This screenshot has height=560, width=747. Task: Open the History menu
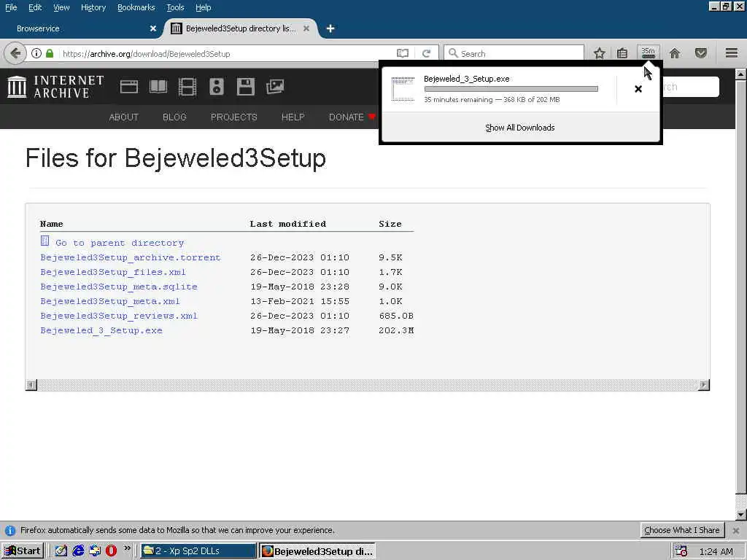point(93,7)
